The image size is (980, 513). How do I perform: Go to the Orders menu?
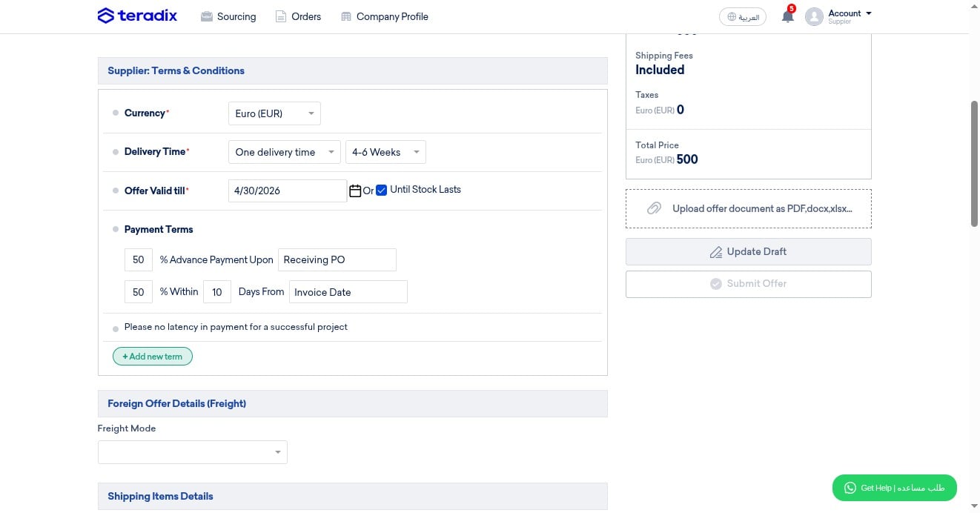(x=298, y=16)
